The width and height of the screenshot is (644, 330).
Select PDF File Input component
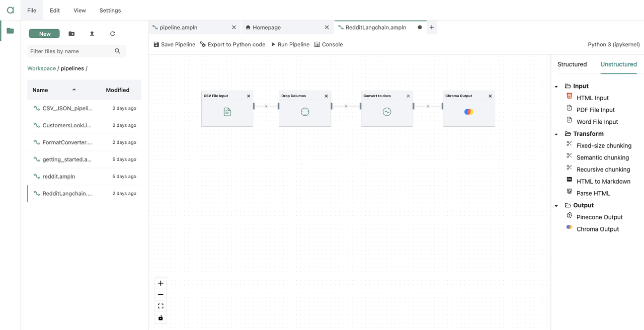tap(595, 110)
